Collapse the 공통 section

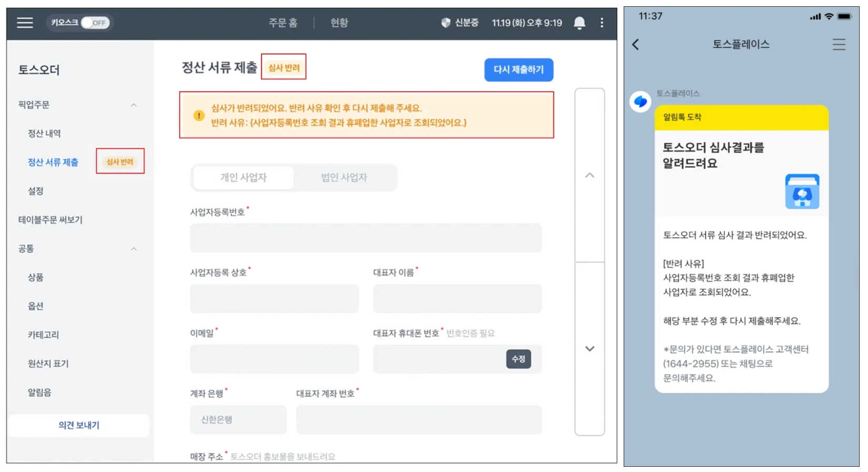(133, 249)
